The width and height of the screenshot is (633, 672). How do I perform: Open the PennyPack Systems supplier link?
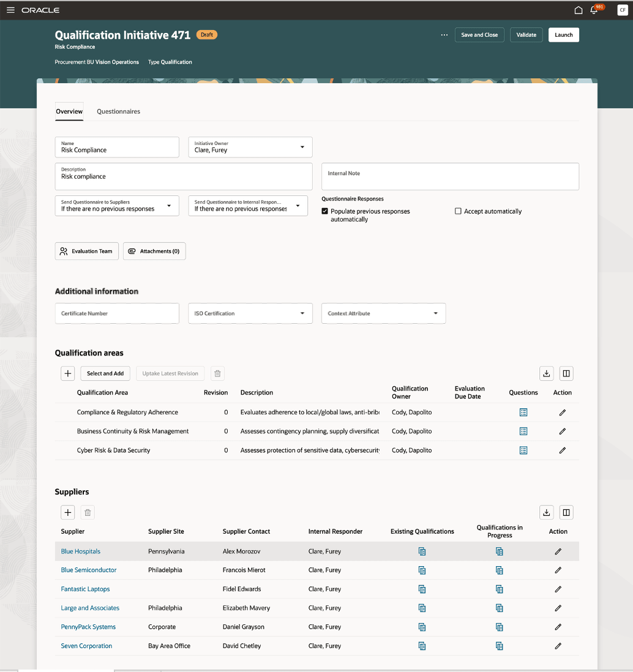coord(88,627)
